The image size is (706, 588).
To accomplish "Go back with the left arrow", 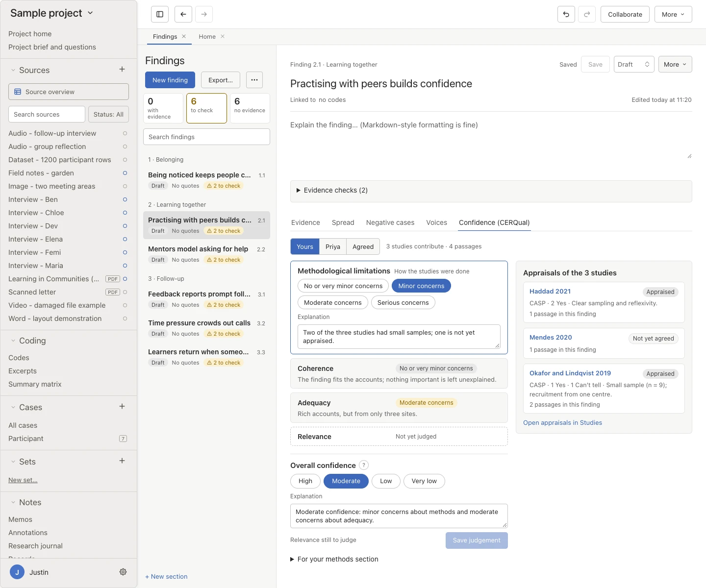I will coord(183,14).
